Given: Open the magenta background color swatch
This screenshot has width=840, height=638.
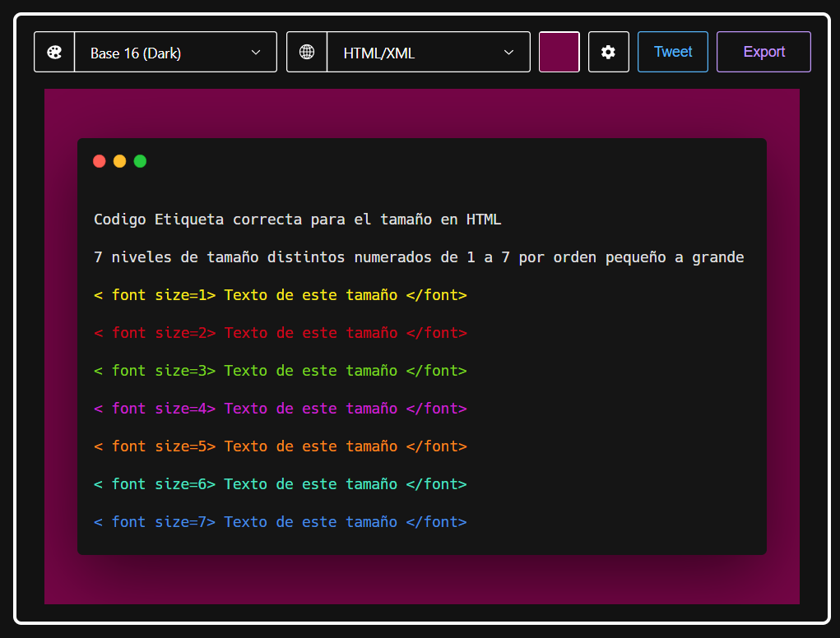Looking at the screenshot, I should (559, 52).
